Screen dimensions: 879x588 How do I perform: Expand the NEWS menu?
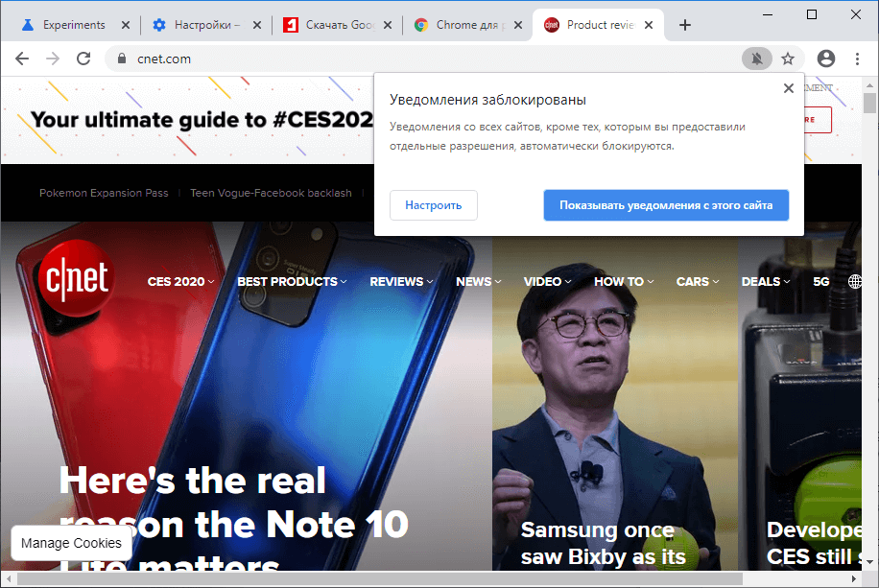479,281
